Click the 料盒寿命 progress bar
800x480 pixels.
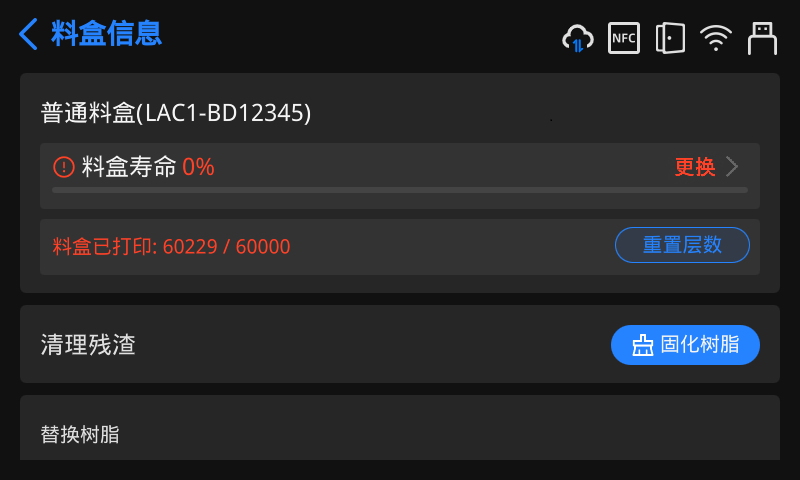(x=400, y=189)
